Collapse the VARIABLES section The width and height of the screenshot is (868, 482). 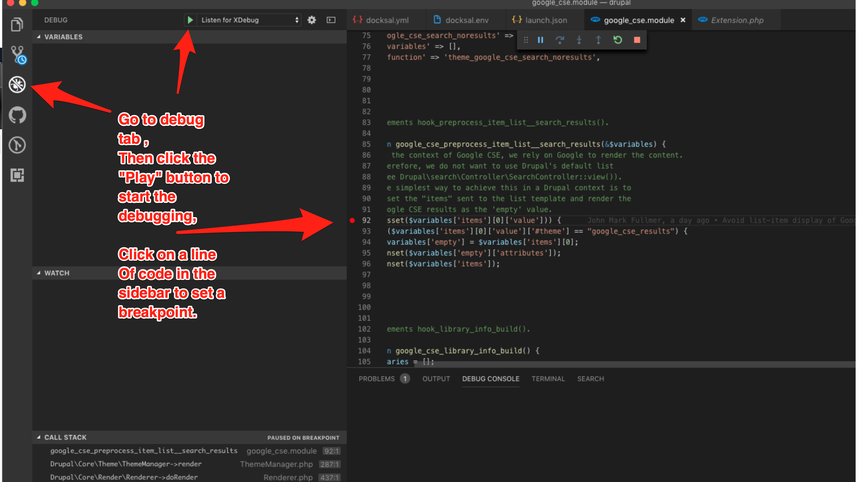click(x=63, y=37)
